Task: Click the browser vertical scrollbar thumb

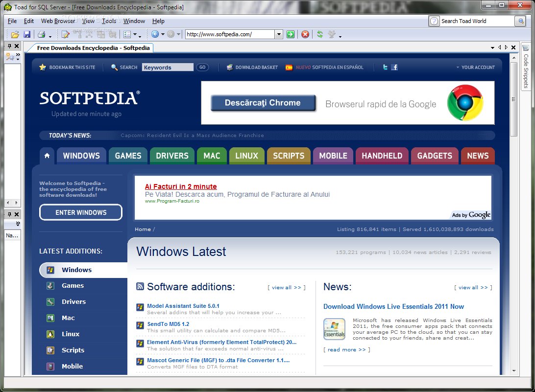Action: pos(513,99)
